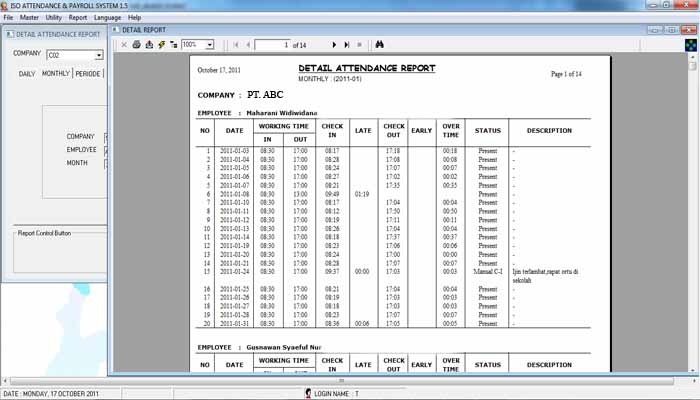The height and width of the screenshot is (400, 700).
Task: Click the Report Control Button group label
Action: (x=44, y=233)
